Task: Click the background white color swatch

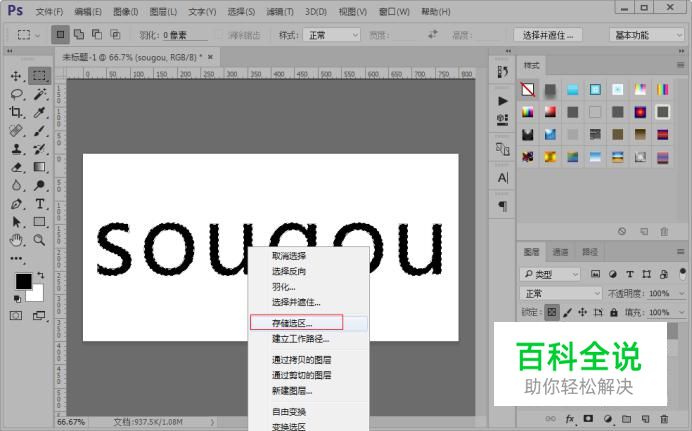Action: 37,295
